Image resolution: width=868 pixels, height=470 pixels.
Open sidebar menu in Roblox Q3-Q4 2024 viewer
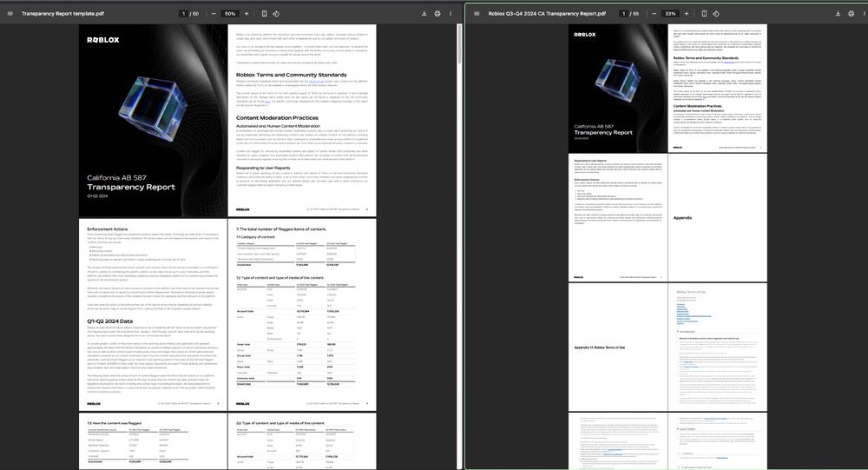point(477,13)
